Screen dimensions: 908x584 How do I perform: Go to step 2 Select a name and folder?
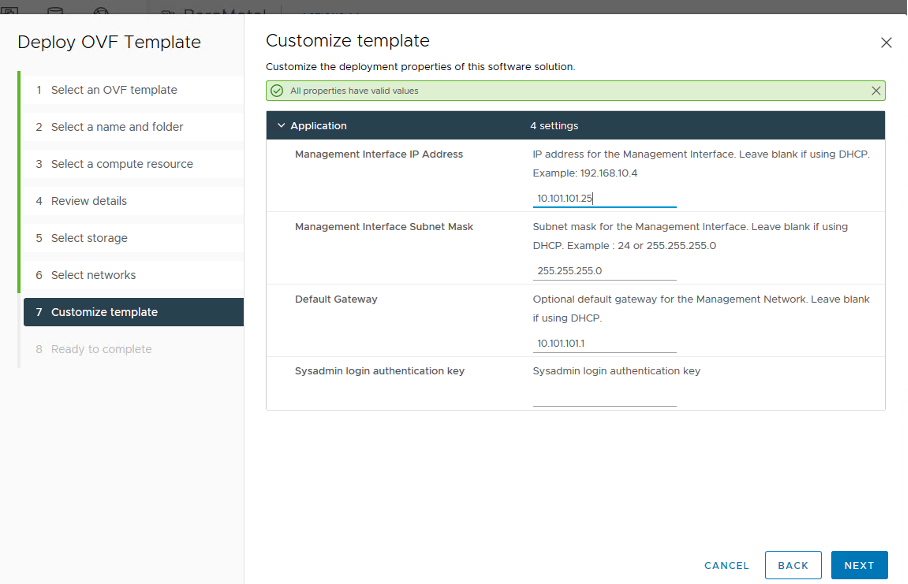(117, 127)
